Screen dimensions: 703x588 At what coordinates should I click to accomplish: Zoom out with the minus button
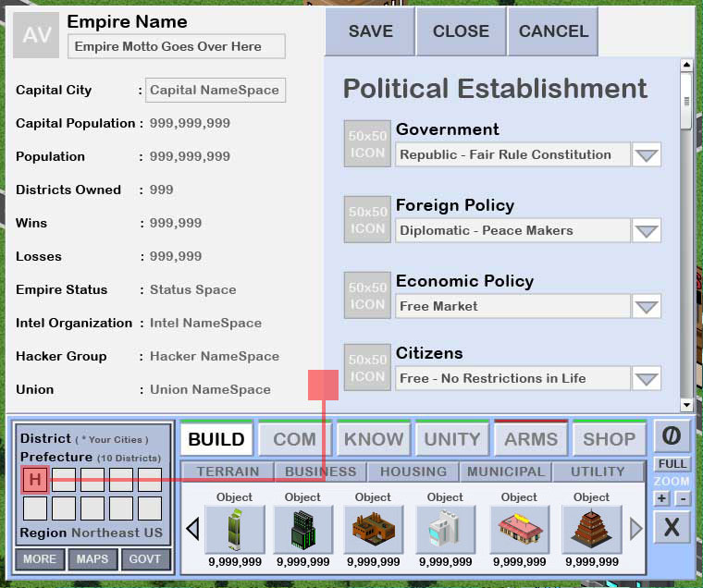coord(683,498)
